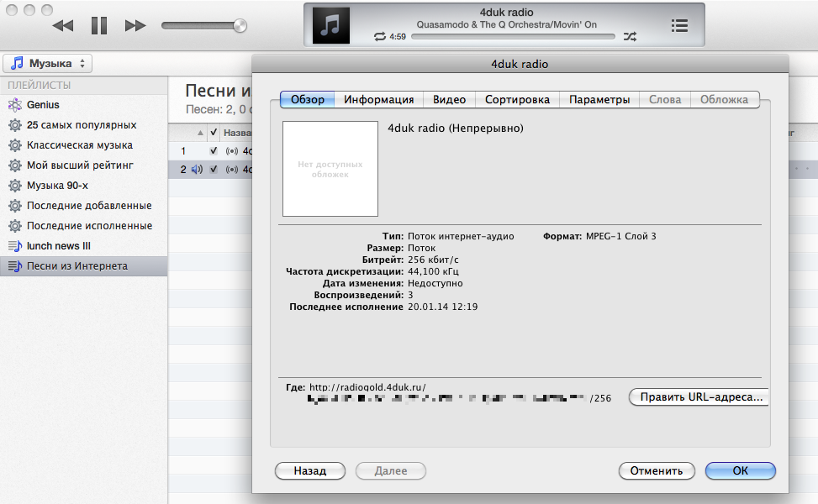Screen dimensions: 818x504
Task: Switch to the Параметры tab
Action: 599,99
